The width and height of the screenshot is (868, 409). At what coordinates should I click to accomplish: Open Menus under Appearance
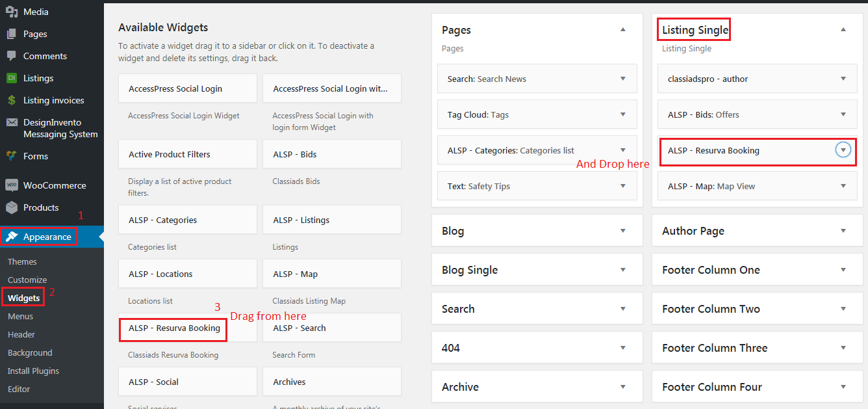click(x=20, y=316)
